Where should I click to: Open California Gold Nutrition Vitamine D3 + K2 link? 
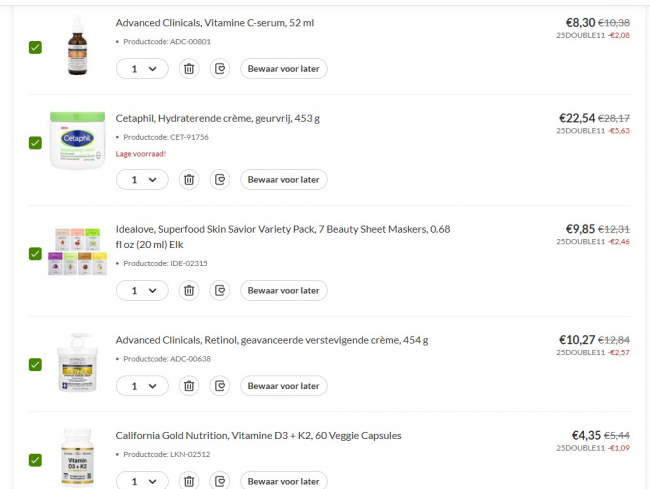coord(258,435)
